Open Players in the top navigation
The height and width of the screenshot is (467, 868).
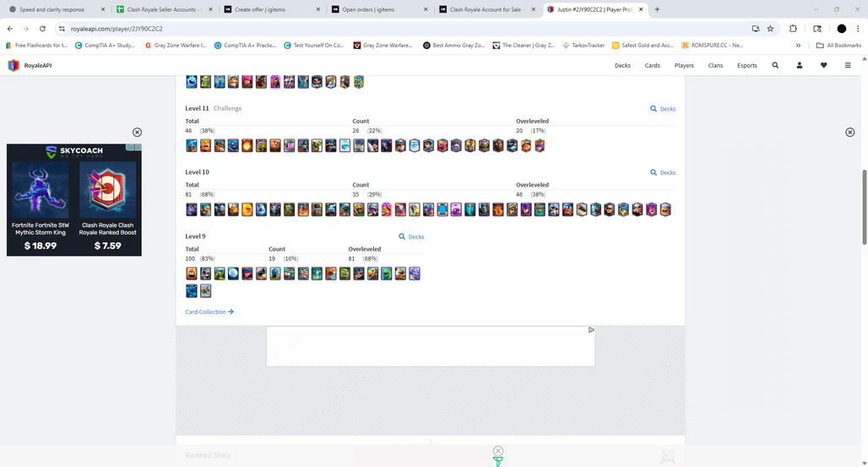tap(684, 65)
